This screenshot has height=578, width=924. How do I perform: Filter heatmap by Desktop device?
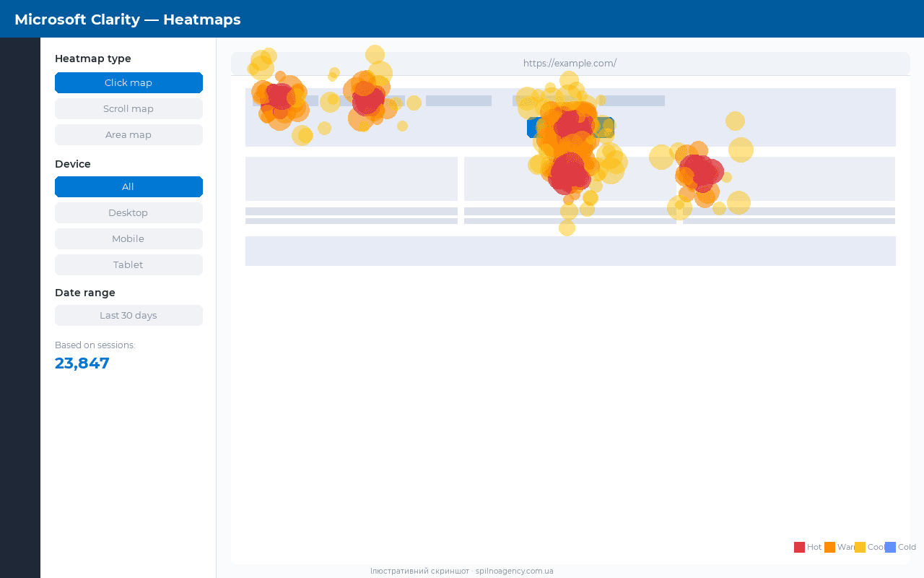pyautogui.click(x=128, y=213)
